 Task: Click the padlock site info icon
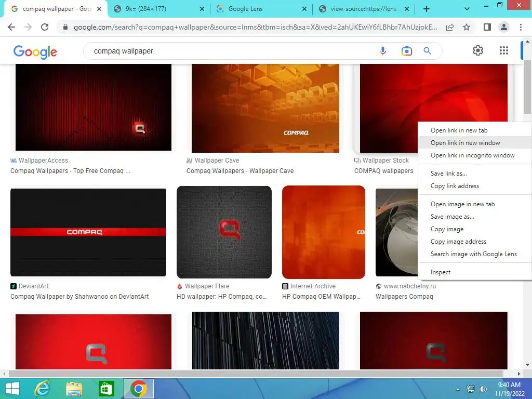pos(65,27)
